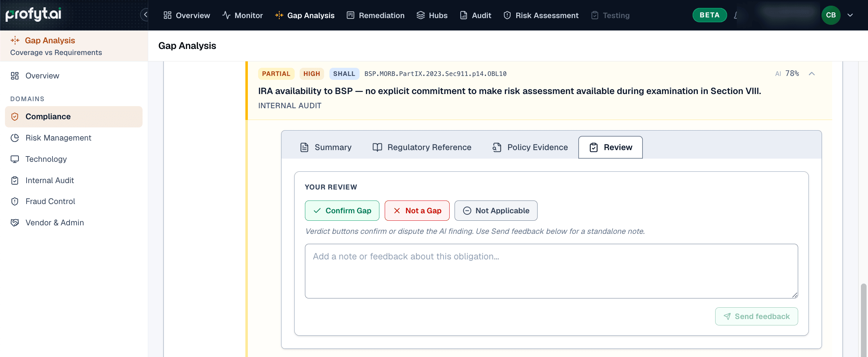This screenshot has width=868, height=357.
Task: Click the HIGH severity badge
Action: 312,73
